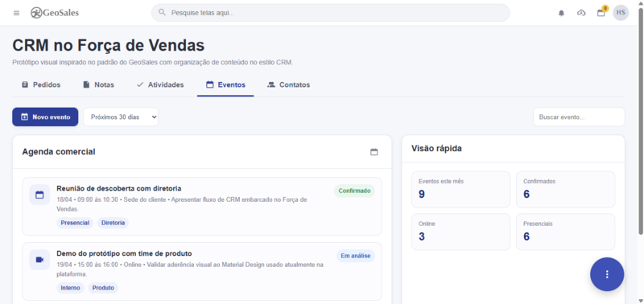The image size is (644, 304).
Task: Open the hamburger menu icon
Action: tap(16, 13)
